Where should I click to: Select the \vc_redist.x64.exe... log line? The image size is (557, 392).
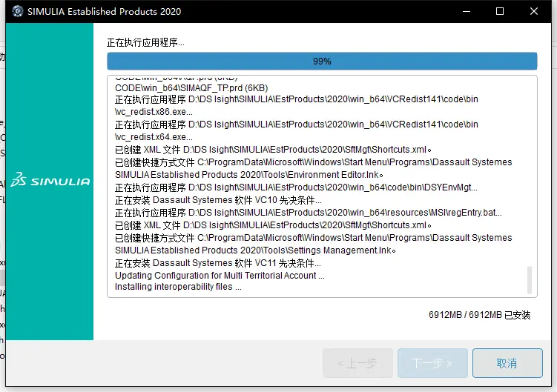[x=154, y=137]
